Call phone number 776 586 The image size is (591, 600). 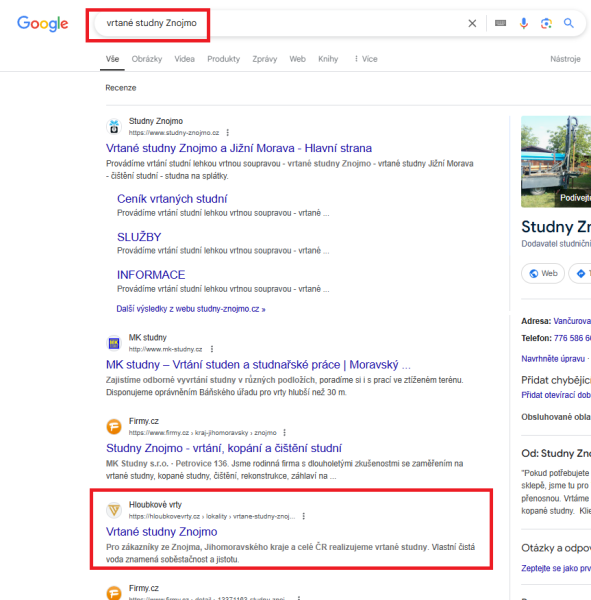tap(572, 338)
